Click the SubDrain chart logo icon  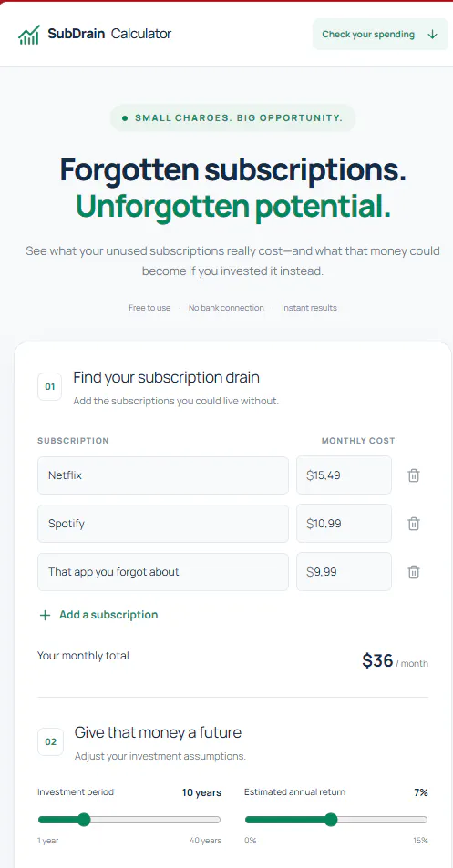[x=29, y=35]
